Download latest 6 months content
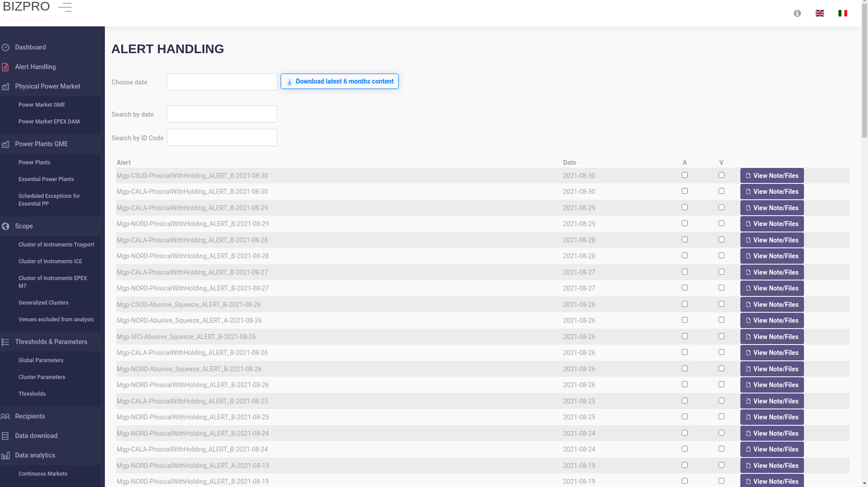Image resolution: width=868 pixels, height=487 pixels. point(339,82)
